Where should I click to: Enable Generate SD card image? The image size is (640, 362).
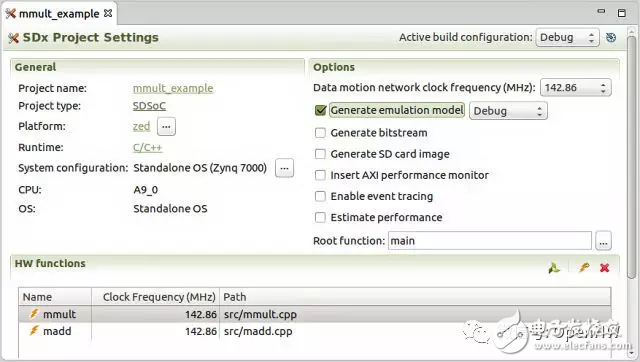point(320,154)
